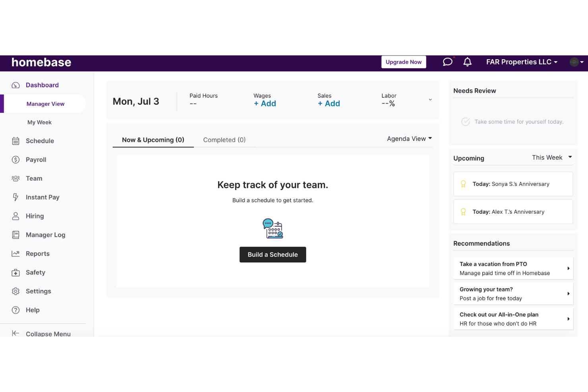The height and width of the screenshot is (392, 588).
Task: Open Manager View in the sidebar
Action: tap(45, 104)
